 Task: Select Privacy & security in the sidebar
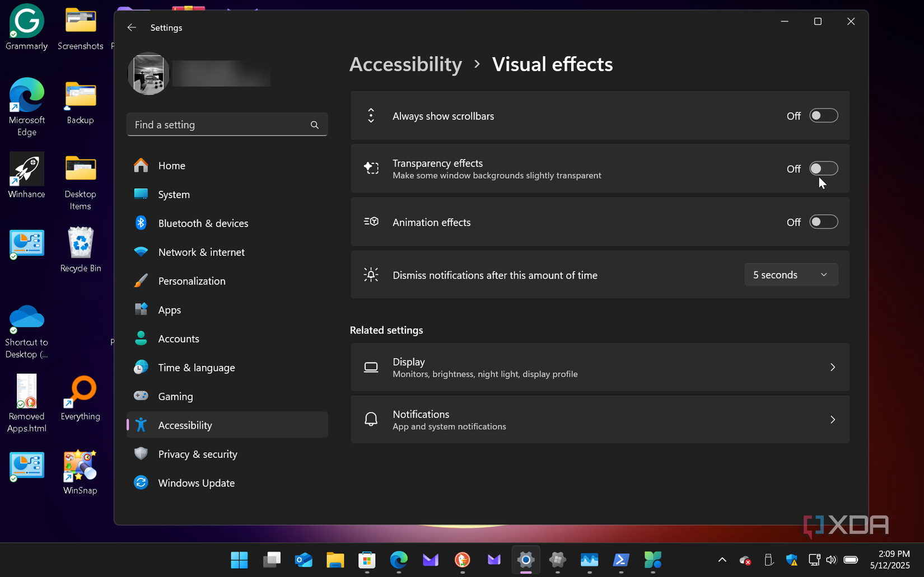click(x=198, y=454)
